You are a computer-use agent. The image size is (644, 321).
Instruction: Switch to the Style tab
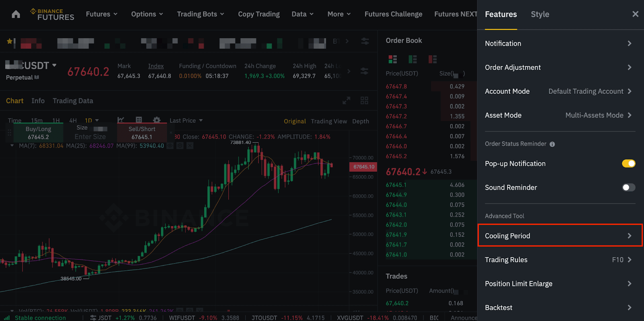click(540, 14)
